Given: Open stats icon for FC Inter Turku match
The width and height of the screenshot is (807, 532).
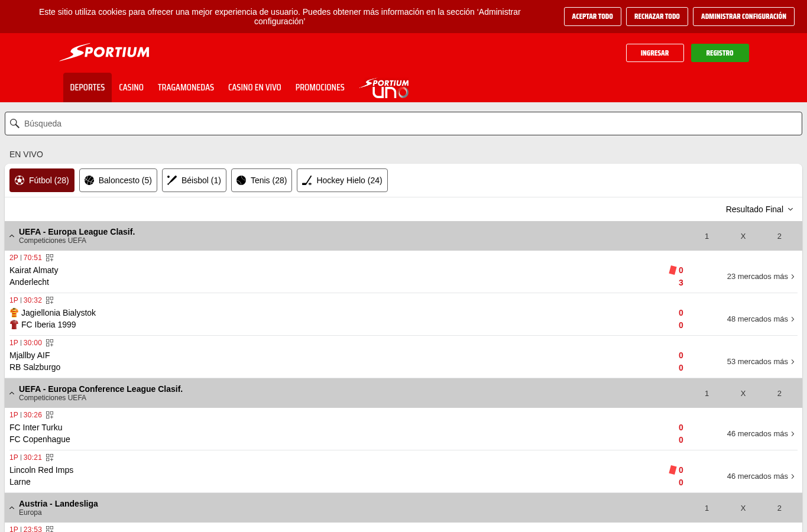Looking at the screenshot, I should click(x=50, y=415).
